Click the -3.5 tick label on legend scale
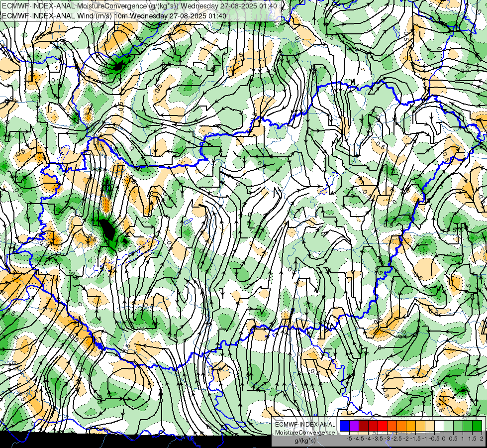Screen dimensions: 487x448 click(x=378, y=439)
